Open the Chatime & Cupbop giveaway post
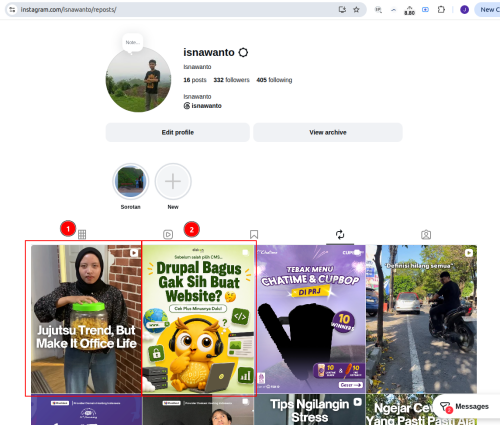The image size is (500, 425). click(310, 319)
